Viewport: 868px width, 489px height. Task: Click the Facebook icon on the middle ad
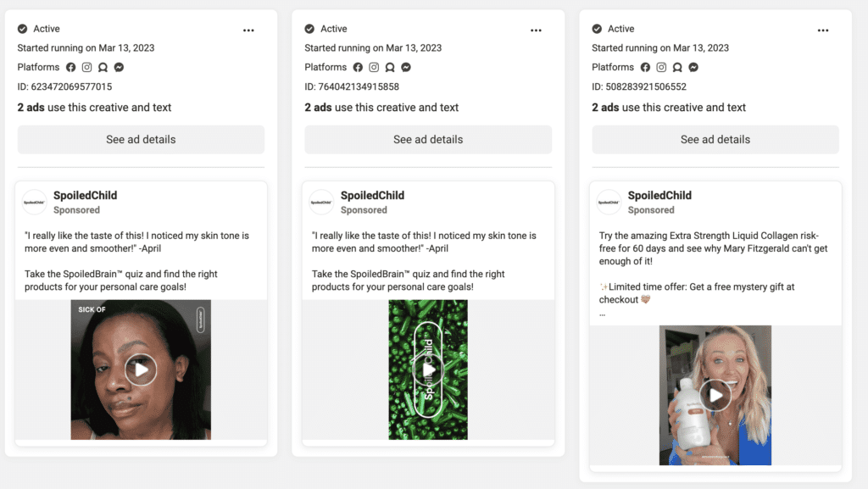pos(359,67)
